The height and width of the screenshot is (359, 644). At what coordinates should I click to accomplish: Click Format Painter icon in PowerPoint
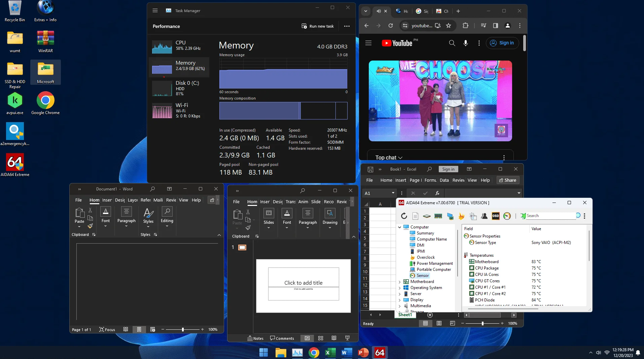pyautogui.click(x=248, y=228)
